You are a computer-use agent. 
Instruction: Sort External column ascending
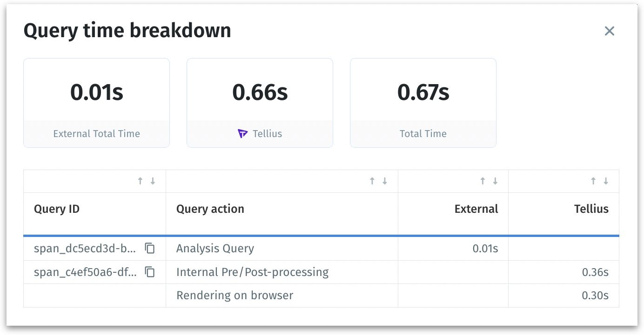[x=483, y=181]
